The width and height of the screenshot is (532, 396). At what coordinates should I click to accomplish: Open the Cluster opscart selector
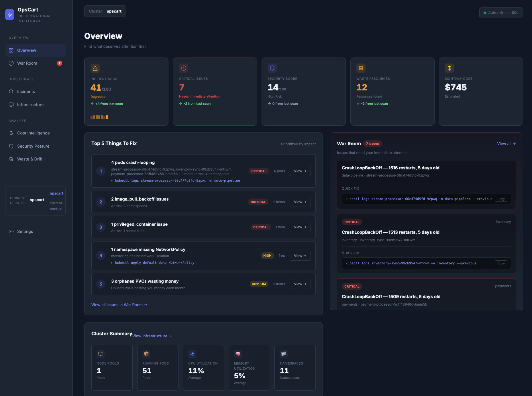105,11
